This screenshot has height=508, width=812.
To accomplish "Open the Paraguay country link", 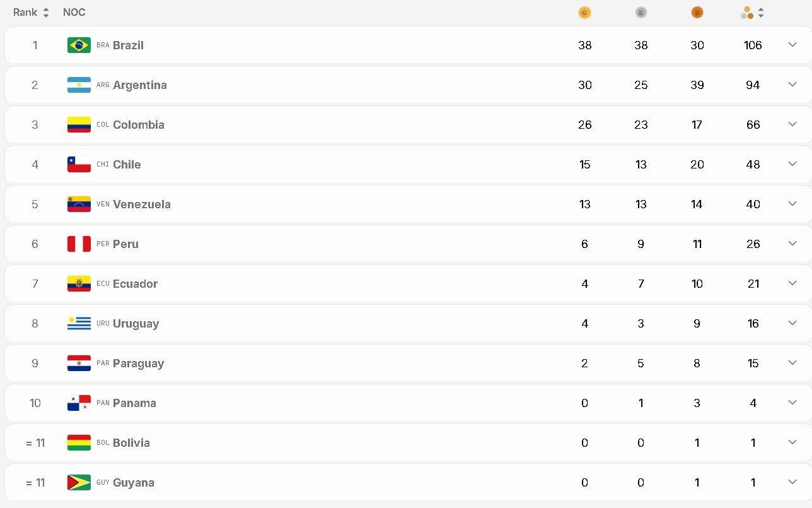I will click(139, 363).
